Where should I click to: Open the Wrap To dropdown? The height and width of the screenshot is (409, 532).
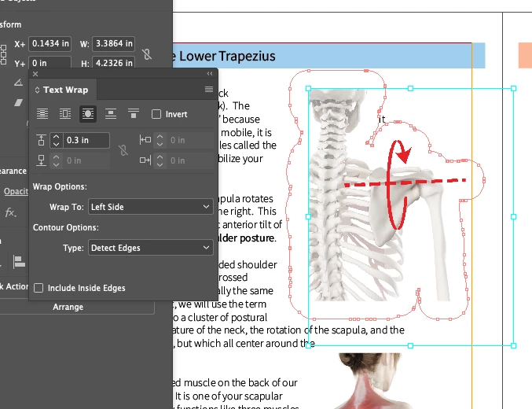click(151, 207)
